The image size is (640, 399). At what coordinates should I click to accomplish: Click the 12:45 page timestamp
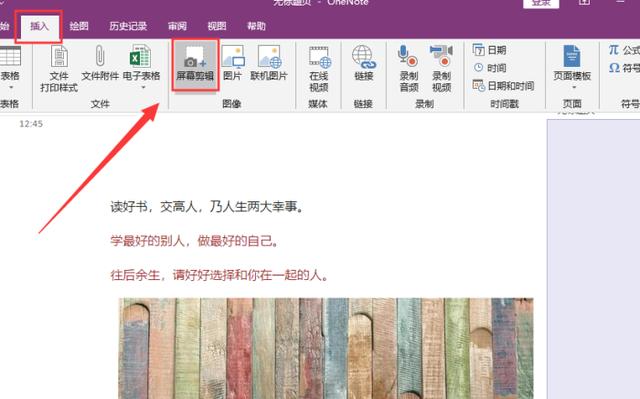coord(31,124)
